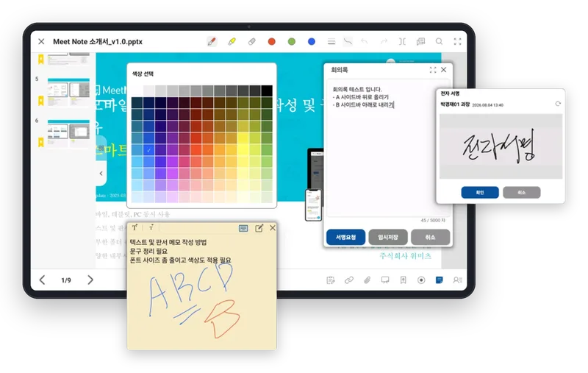Switch memo to handwriting pen mode
The width and height of the screenshot is (588, 373).
259,228
